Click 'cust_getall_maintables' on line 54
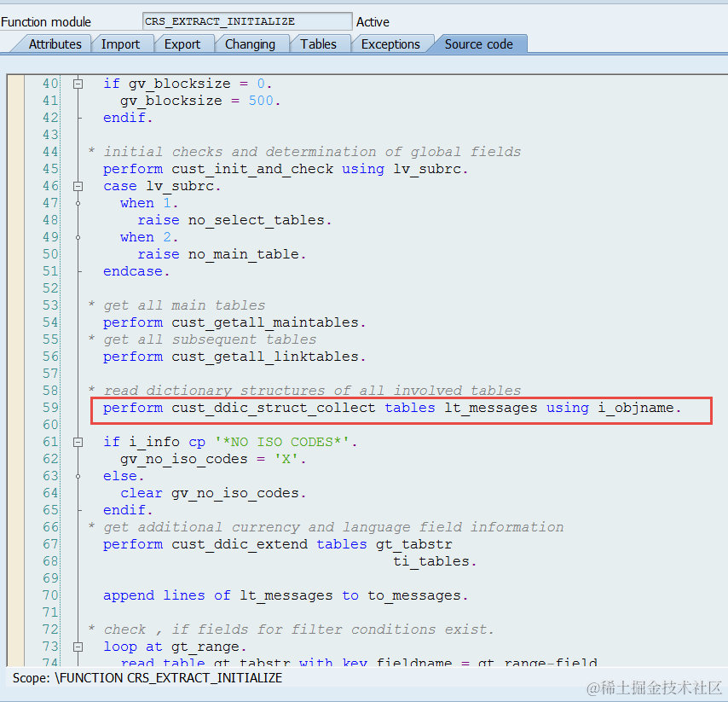The width and height of the screenshot is (728, 702). tap(264, 322)
